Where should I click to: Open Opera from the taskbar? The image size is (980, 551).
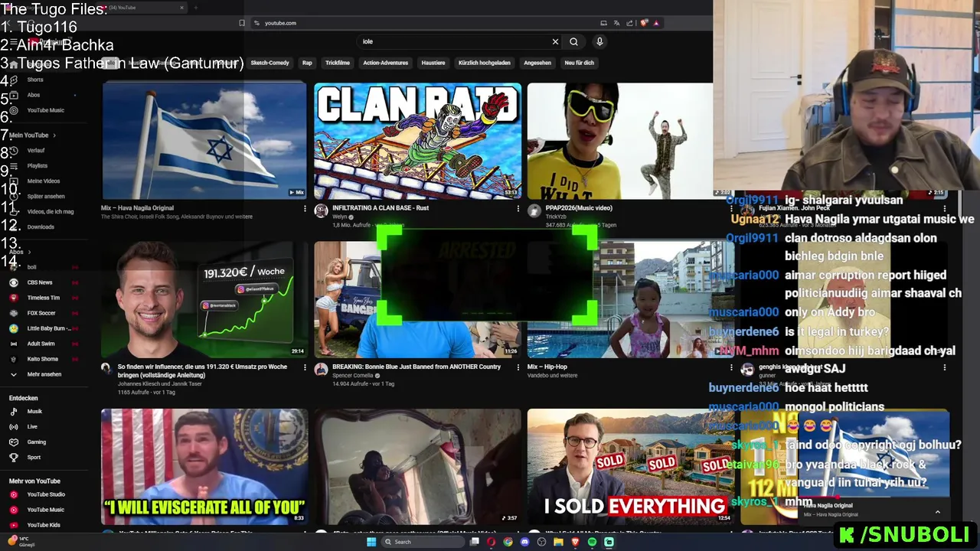coord(491,542)
